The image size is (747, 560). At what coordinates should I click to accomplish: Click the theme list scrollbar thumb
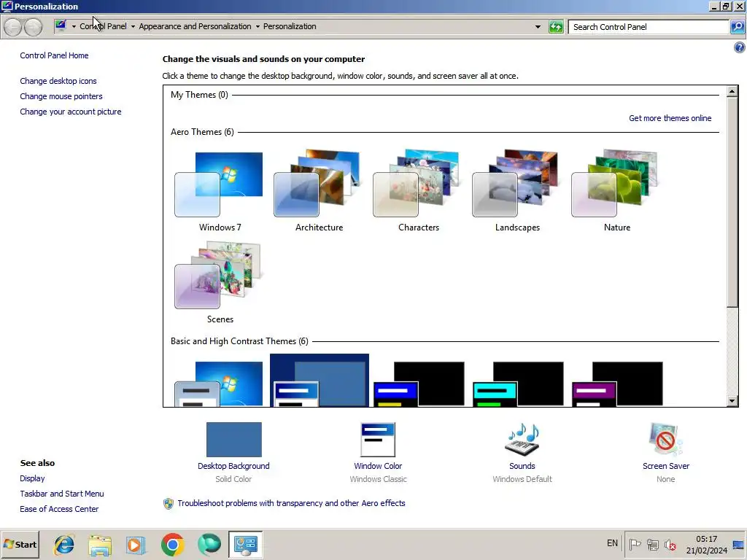click(732, 201)
